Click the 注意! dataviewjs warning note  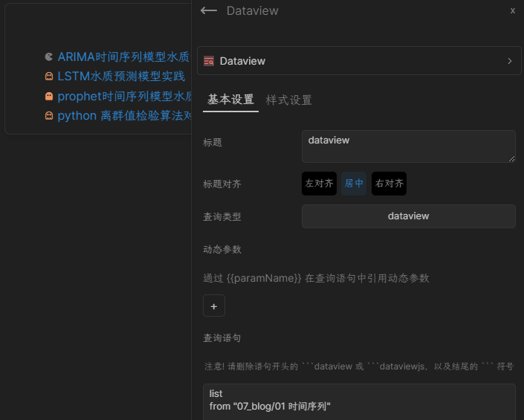(359, 366)
